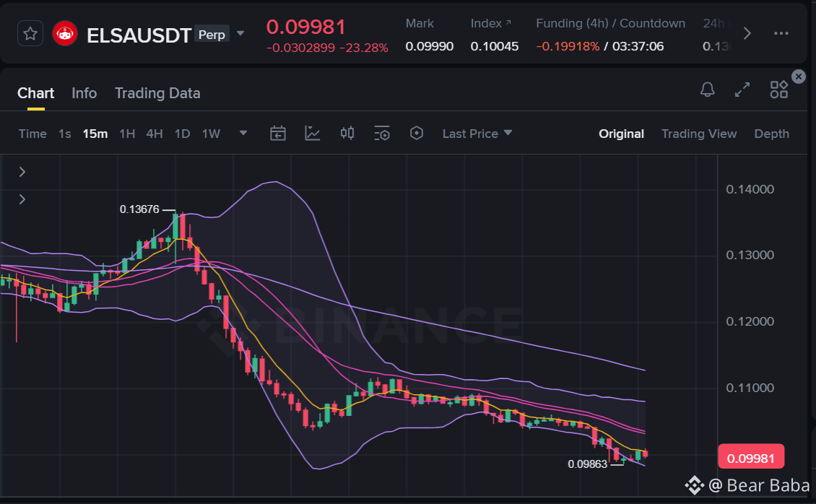Select the 1W interval
This screenshot has width=816, height=504.
(212, 134)
